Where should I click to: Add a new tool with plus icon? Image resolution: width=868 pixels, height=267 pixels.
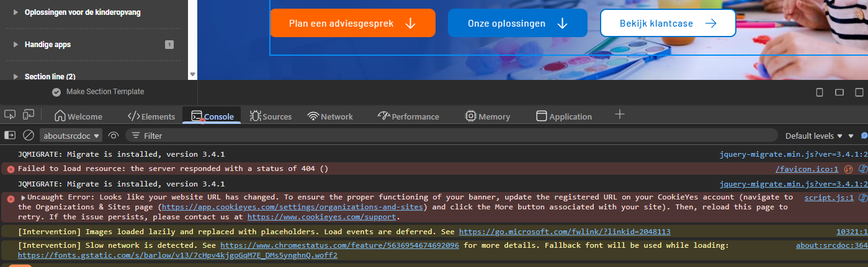coord(619,115)
